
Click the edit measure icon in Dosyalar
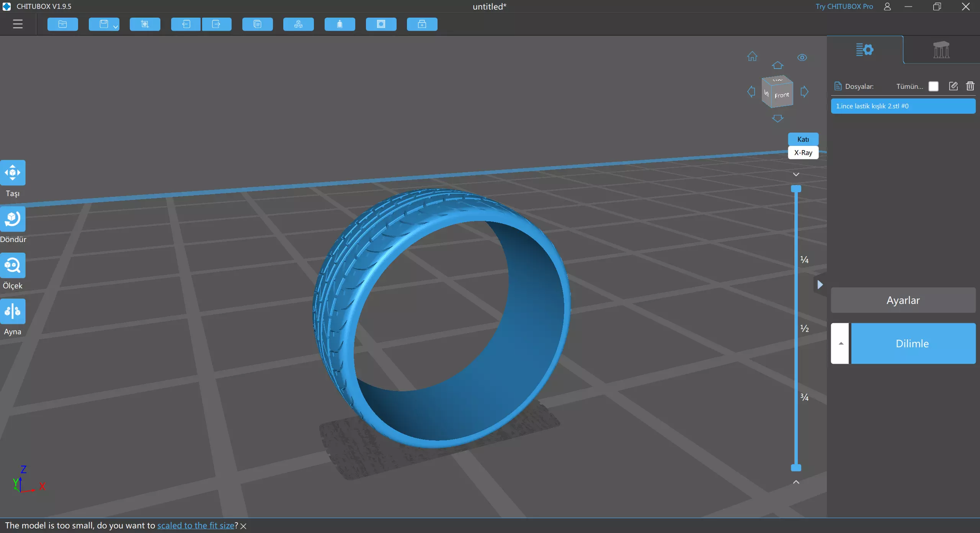point(954,86)
